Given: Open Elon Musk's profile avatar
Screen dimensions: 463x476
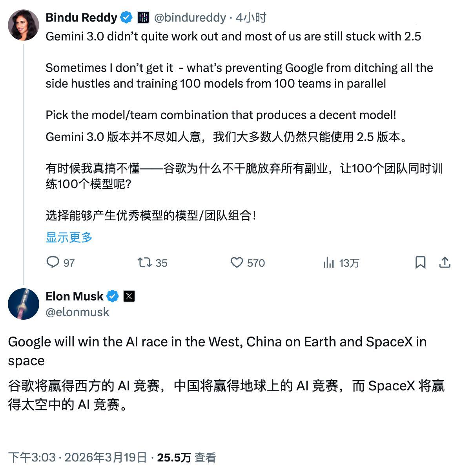Looking at the screenshot, I should [23, 304].
